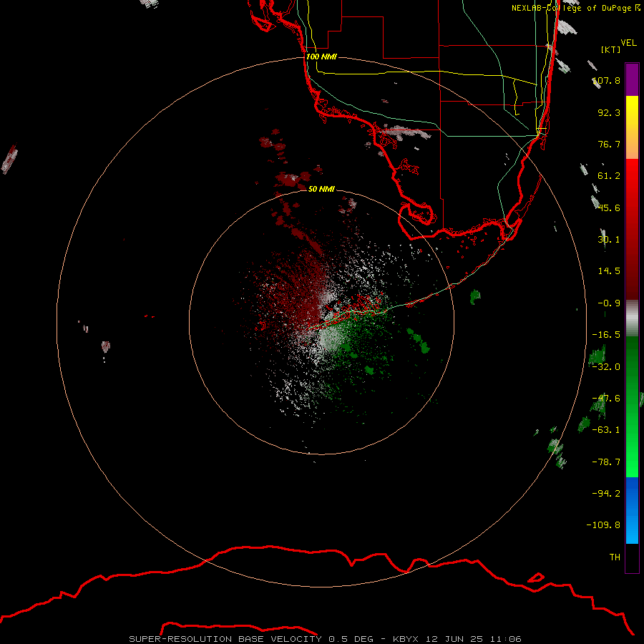Click the yellow segment of the color bar
644x644 pixels.
[632, 127]
